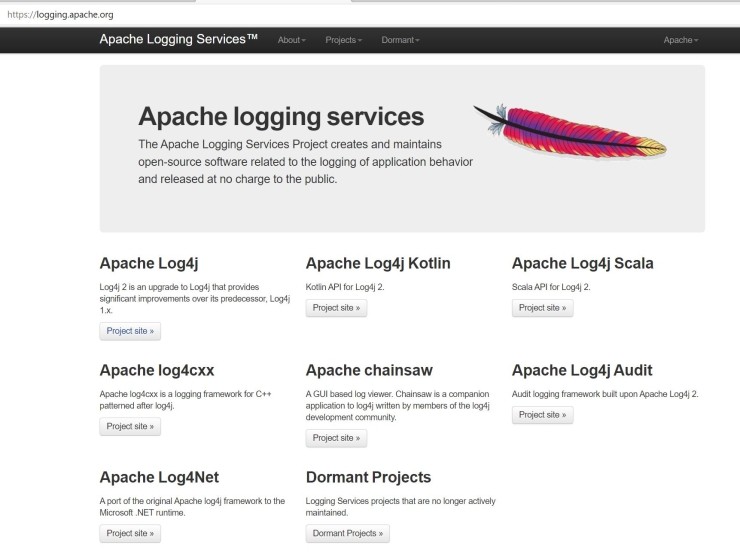Click the Dormant Projects heading text

coord(368,477)
